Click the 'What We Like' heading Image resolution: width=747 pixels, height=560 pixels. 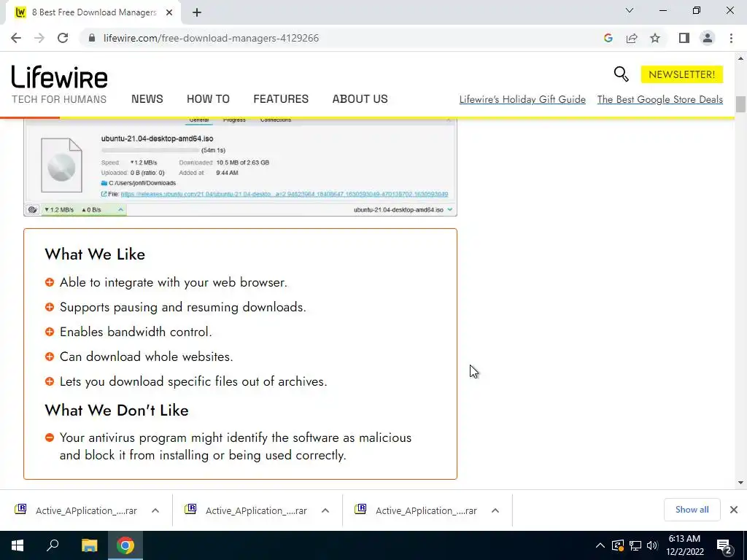coord(95,254)
